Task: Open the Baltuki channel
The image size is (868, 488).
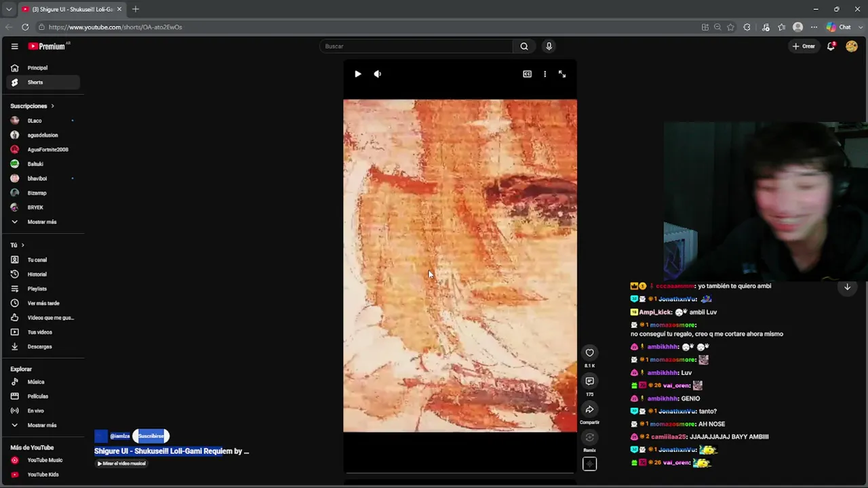Action: pyautogui.click(x=43, y=164)
